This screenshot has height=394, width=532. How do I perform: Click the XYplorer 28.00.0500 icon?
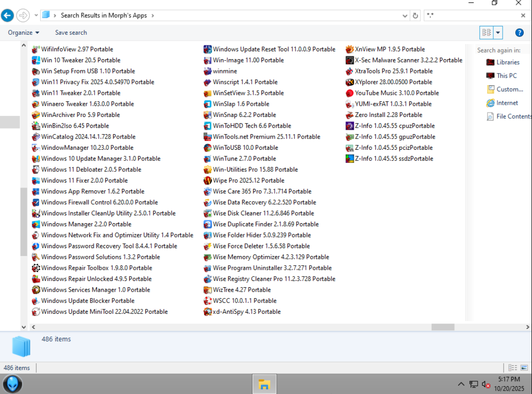pos(349,82)
